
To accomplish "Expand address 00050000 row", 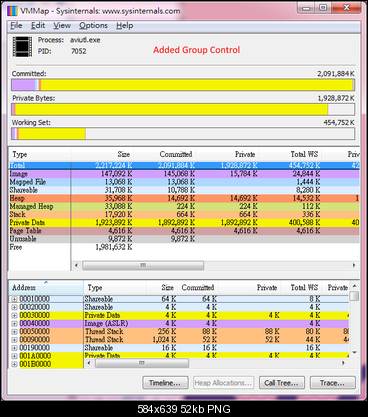I will pyautogui.click(x=14, y=332).
